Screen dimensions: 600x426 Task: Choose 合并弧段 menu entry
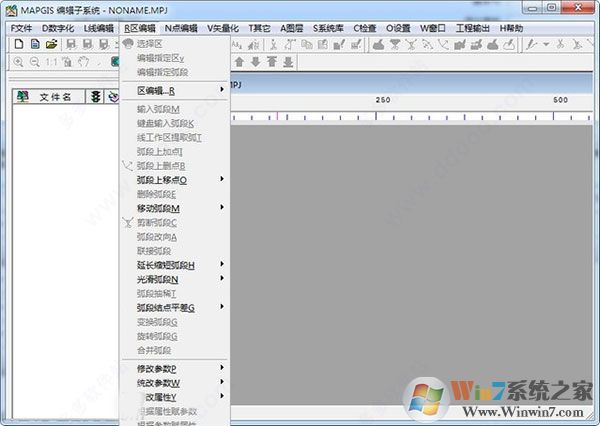tap(176, 350)
